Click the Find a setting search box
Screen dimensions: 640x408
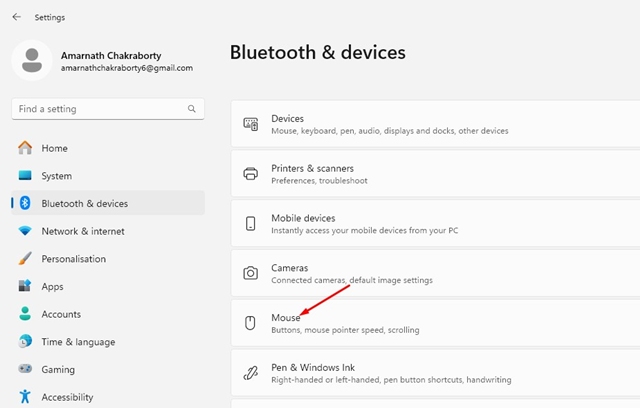100,109
